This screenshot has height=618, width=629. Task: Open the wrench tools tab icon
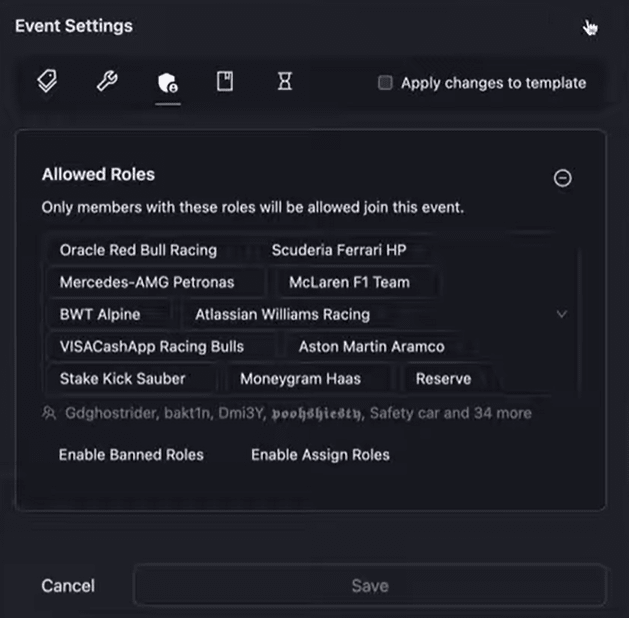[107, 82]
